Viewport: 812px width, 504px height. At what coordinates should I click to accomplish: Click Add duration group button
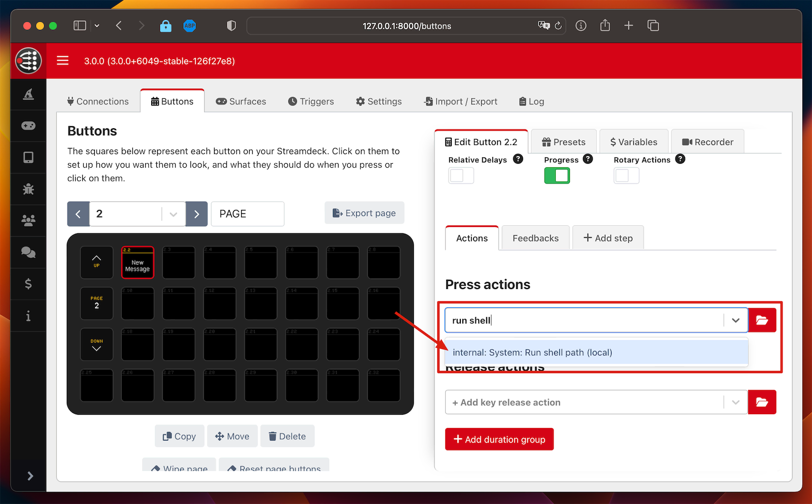point(499,439)
